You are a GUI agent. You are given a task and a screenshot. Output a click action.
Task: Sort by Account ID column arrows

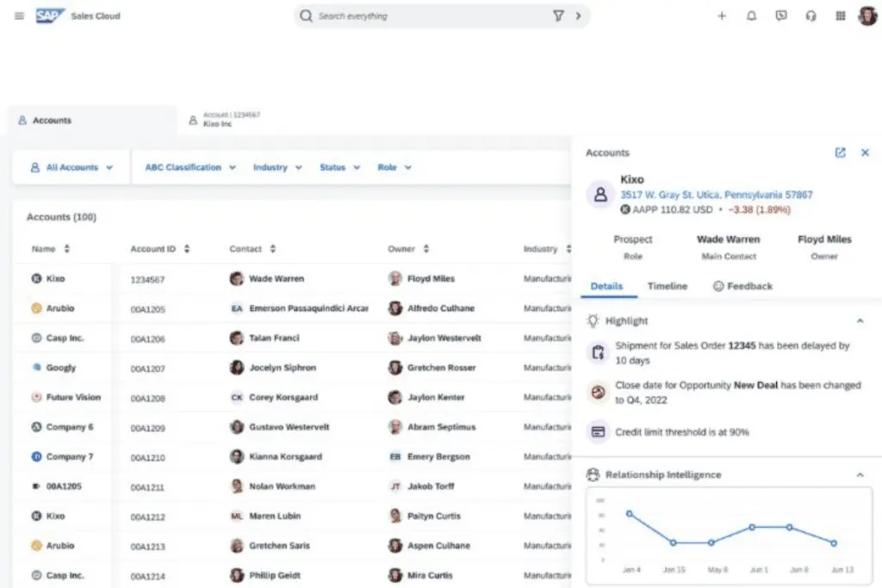[x=187, y=249]
